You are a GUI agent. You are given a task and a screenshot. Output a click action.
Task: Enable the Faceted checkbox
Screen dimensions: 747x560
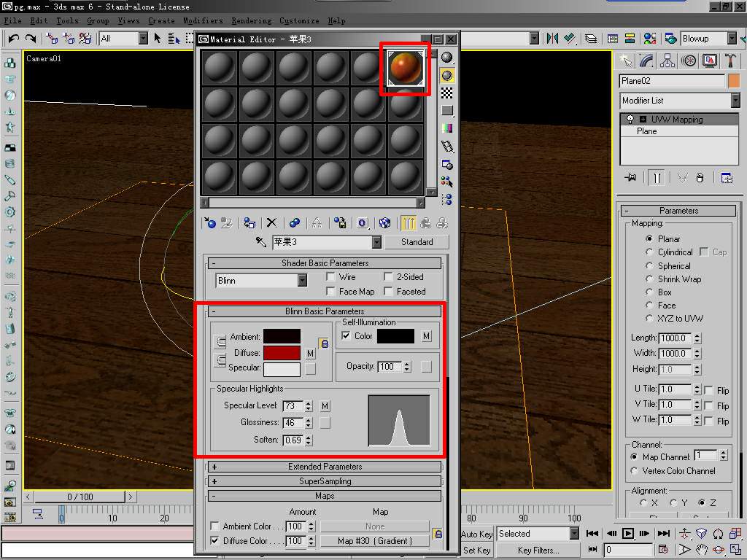point(388,291)
